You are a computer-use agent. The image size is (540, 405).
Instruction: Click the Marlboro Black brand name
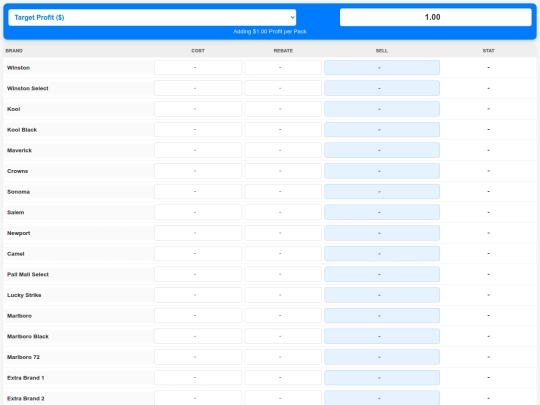pyautogui.click(x=28, y=336)
